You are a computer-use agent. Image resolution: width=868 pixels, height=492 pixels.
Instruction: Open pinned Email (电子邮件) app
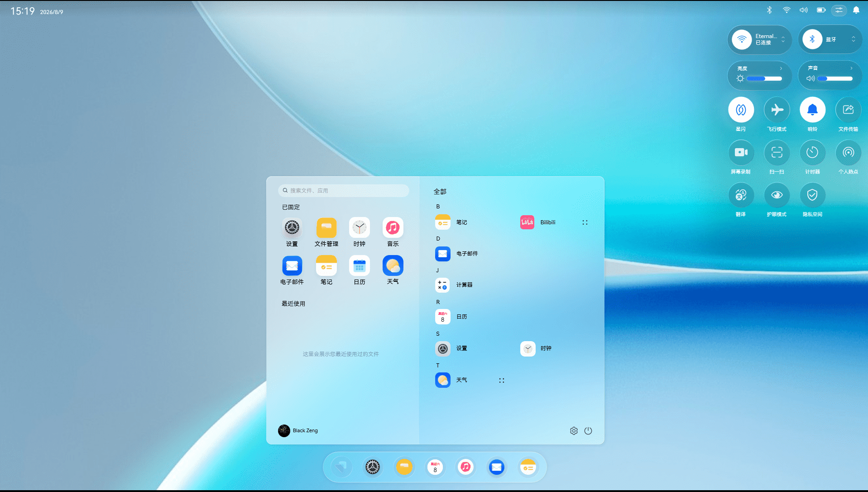tap(292, 266)
